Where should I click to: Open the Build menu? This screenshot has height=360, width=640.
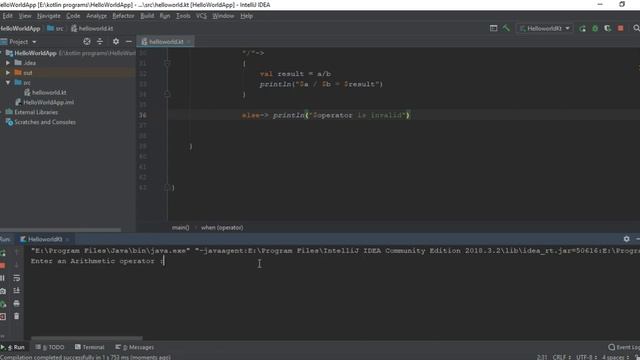click(147, 16)
